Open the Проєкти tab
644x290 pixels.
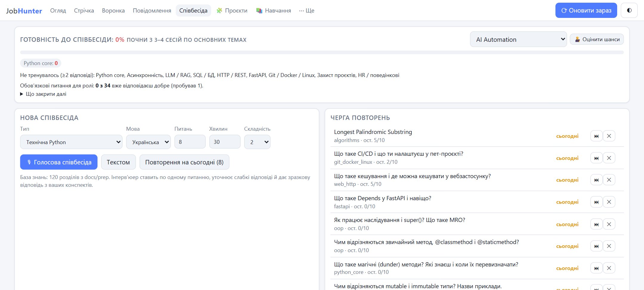coord(232,10)
